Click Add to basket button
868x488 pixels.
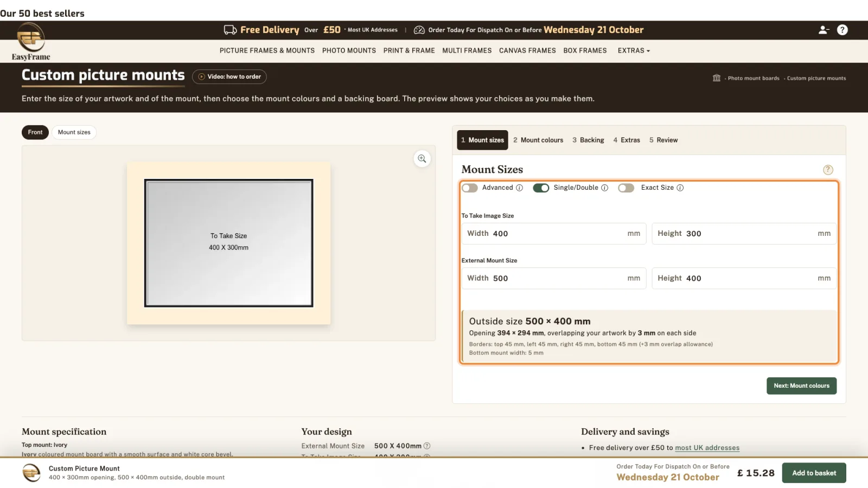click(814, 473)
